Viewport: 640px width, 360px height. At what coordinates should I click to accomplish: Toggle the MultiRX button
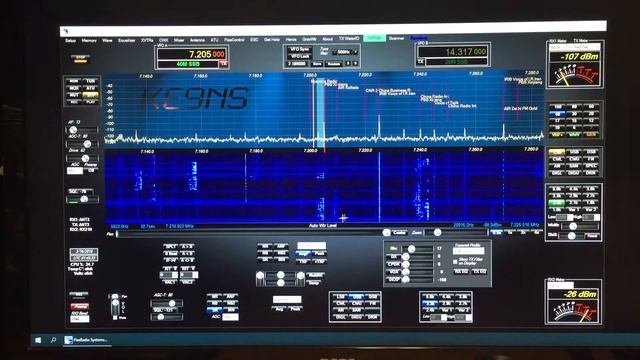pyautogui.click(x=316, y=275)
